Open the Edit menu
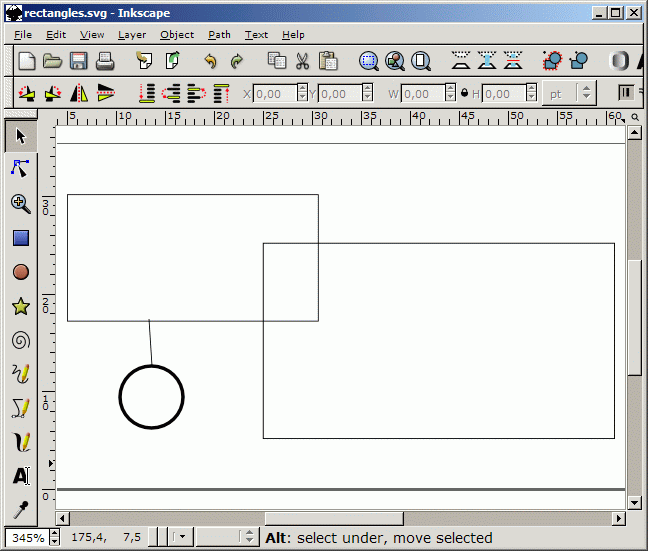 pyautogui.click(x=56, y=35)
